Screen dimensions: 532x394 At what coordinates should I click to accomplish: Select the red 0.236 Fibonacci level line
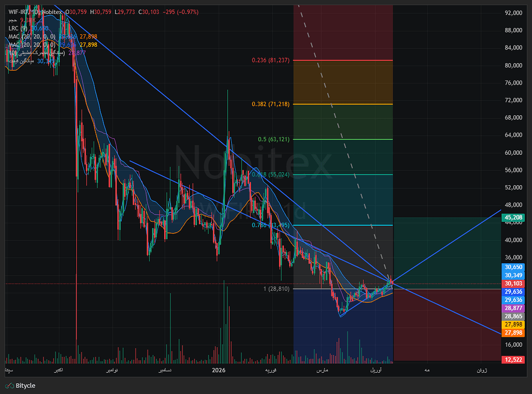(x=343, y=60)
